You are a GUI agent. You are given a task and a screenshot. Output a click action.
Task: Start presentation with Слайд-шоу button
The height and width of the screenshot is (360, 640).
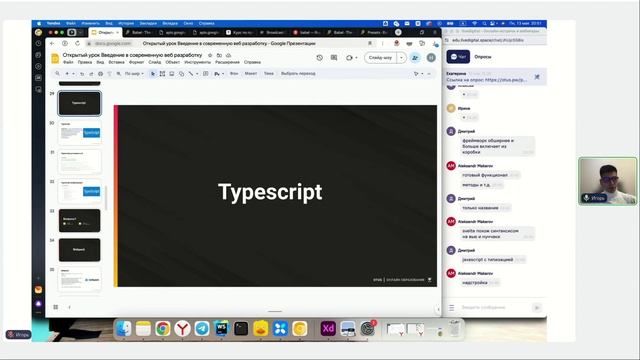tap(380, 58)
